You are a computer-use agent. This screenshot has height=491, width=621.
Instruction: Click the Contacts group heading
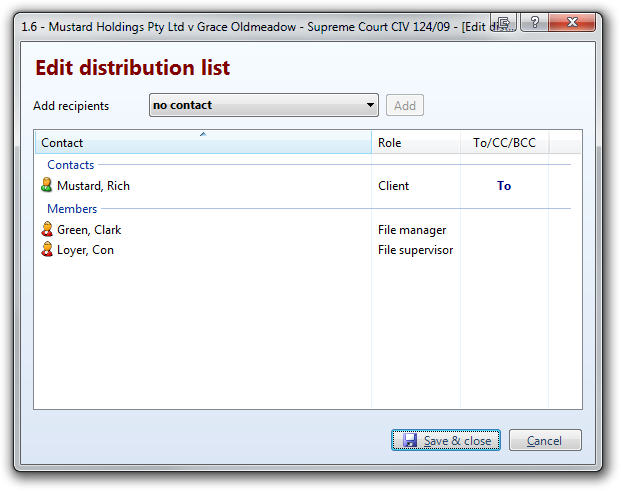pyautogui.click(x=70, y=165)
